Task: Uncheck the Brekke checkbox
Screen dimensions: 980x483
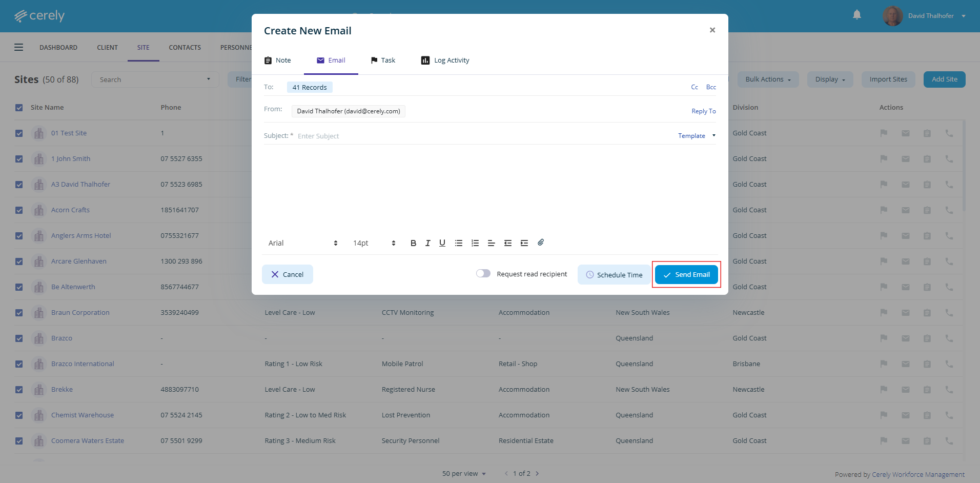Action: click(19, 390)
